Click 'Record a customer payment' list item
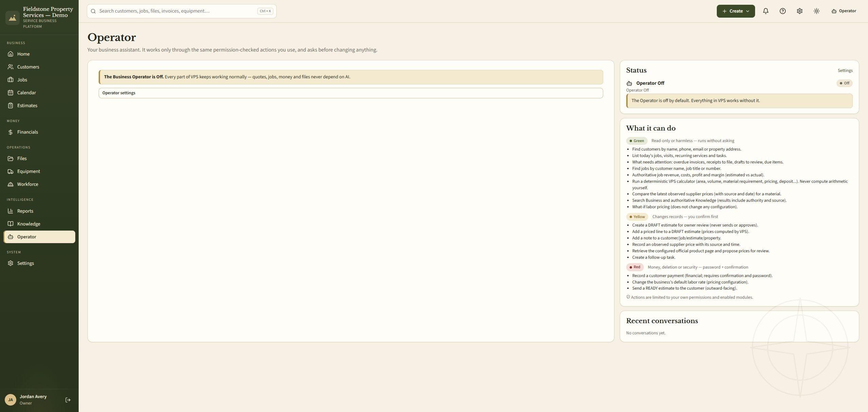This screenshot has width=868, height=412. (702, 276)
